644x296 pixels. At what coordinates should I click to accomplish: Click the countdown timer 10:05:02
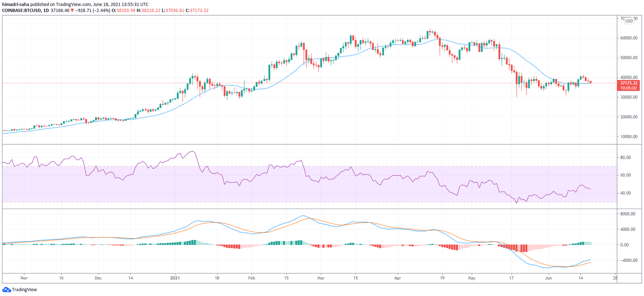pyautogui.click(x=628, y=88)
